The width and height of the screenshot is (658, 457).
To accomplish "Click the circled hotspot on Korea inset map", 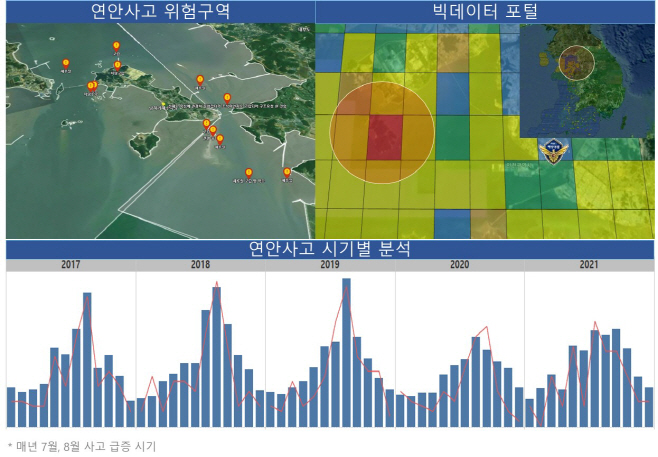I will tap(576, 63).
